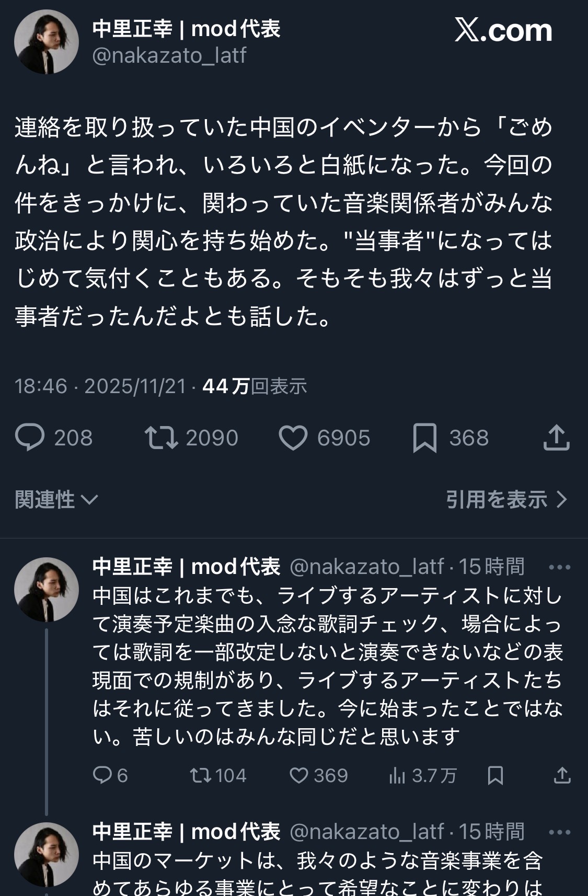The image size is (588, 896).
Task: Open the second reply's profile avatar
Action: click(x=47, y=854)
